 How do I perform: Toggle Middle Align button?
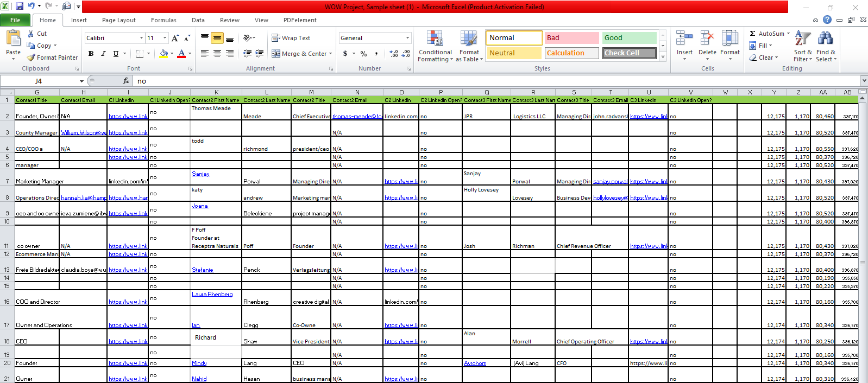click(217, 38)
